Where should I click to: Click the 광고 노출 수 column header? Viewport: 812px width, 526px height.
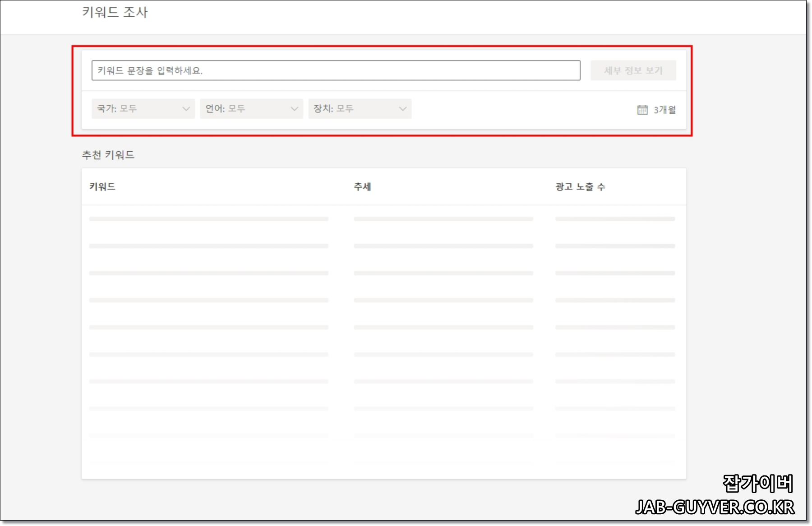click(x=580, y=186)
